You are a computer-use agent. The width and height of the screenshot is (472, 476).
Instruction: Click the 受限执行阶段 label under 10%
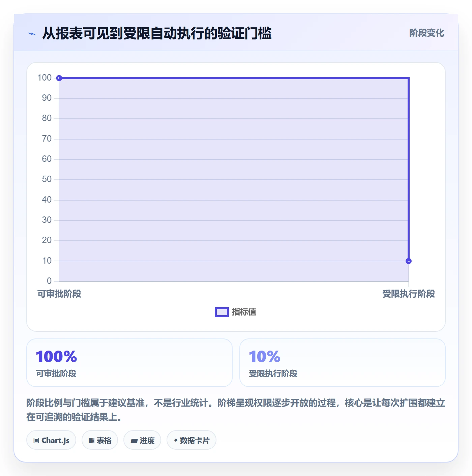pyautogui.click(x=273, y=374)
